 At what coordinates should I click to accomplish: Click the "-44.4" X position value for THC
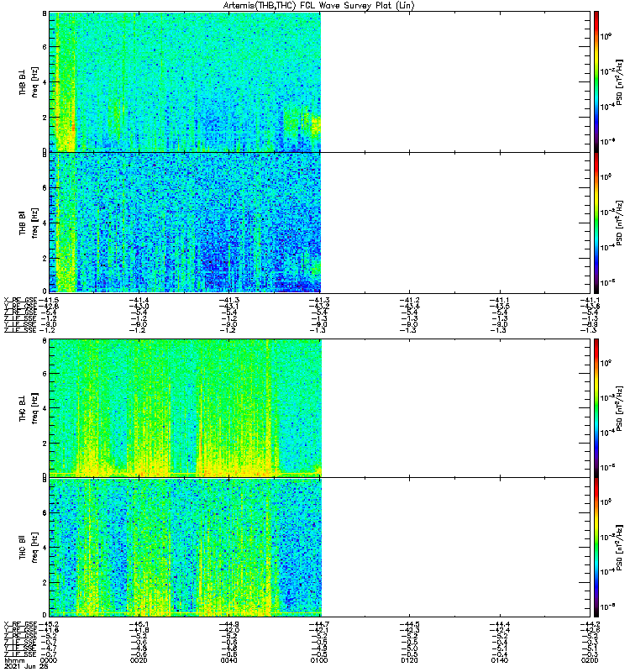click(499, 624)
